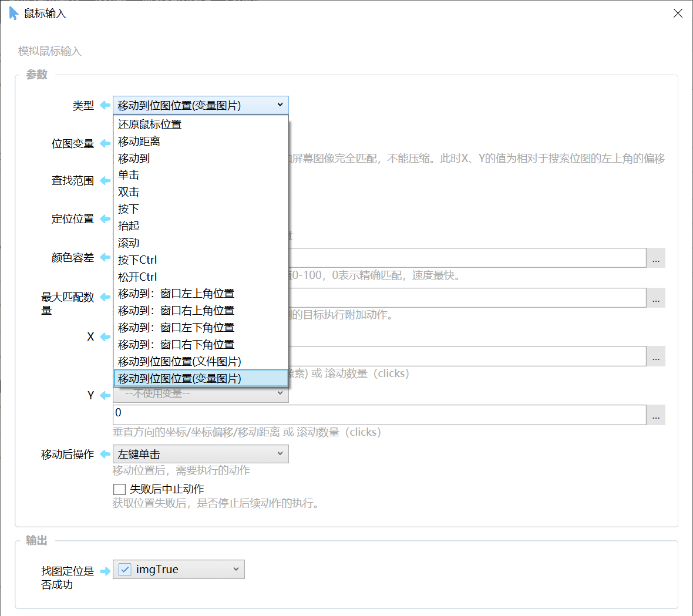Expand the imgTrue output variable dropdown arrow

click(x=236, y=569)
